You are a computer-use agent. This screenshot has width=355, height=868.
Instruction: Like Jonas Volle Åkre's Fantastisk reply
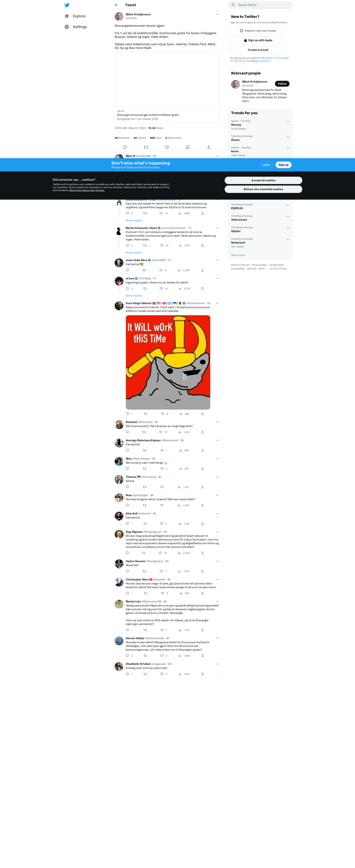[161, 270]
